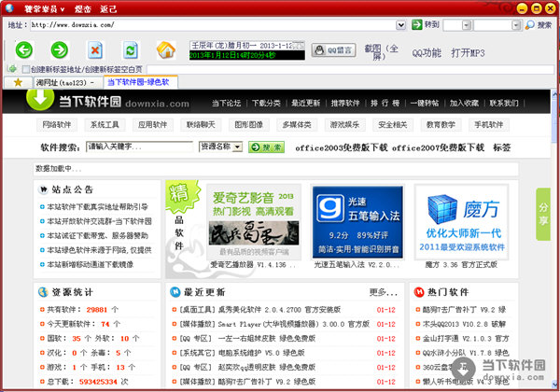Open the 多媒体类 category
Screen dimensions: 560x392
(x=297, y=125)
